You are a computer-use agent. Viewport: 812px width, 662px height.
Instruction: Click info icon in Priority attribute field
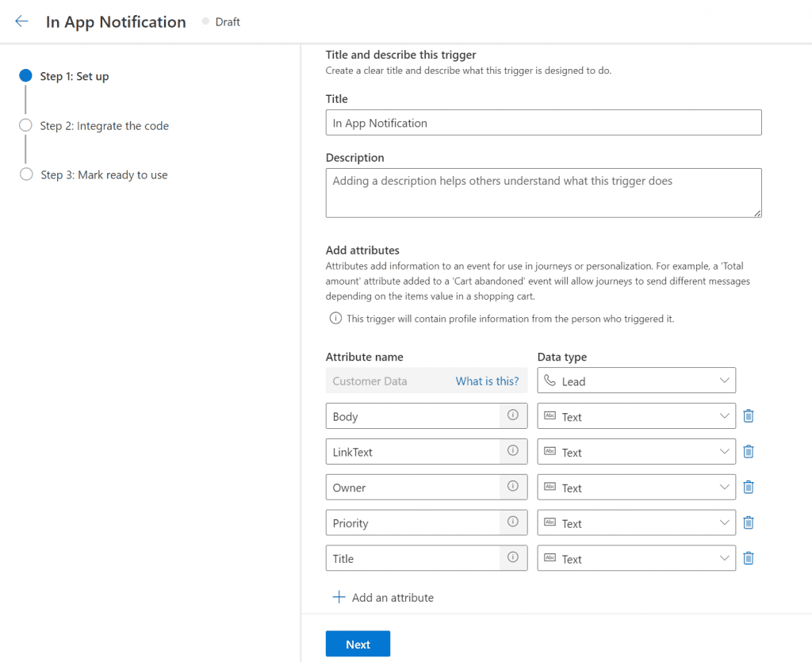click(x=513, y=522)
